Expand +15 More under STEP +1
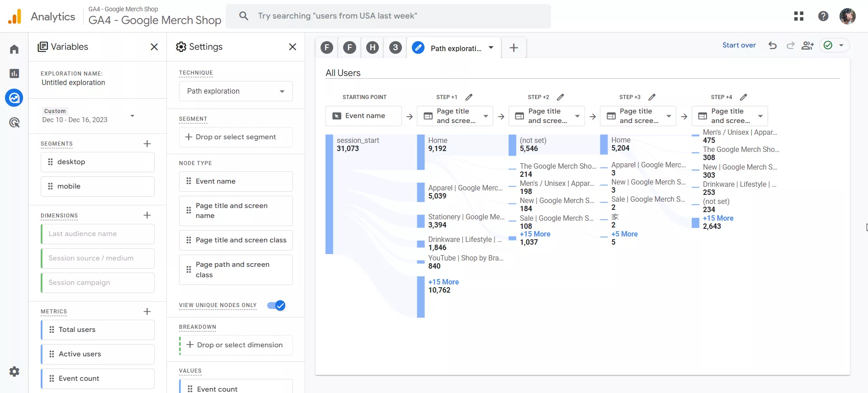868x393 pixels. point(443,282)
